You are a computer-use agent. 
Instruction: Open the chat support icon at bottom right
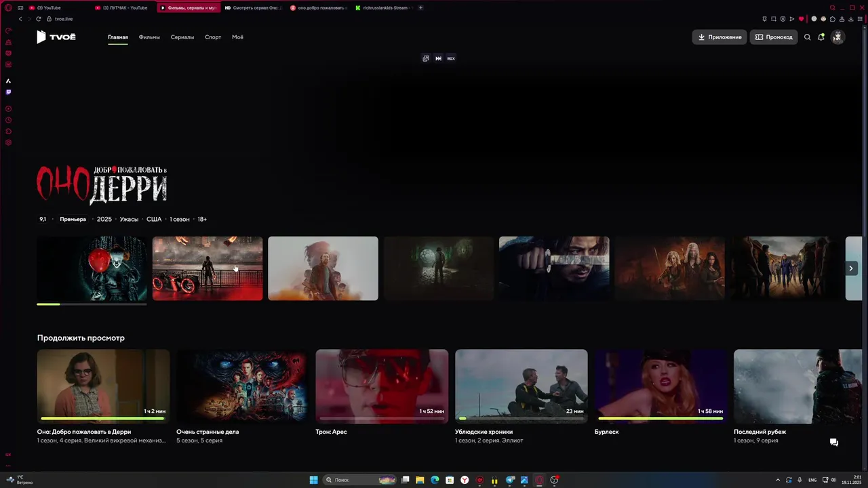[834, 442]
